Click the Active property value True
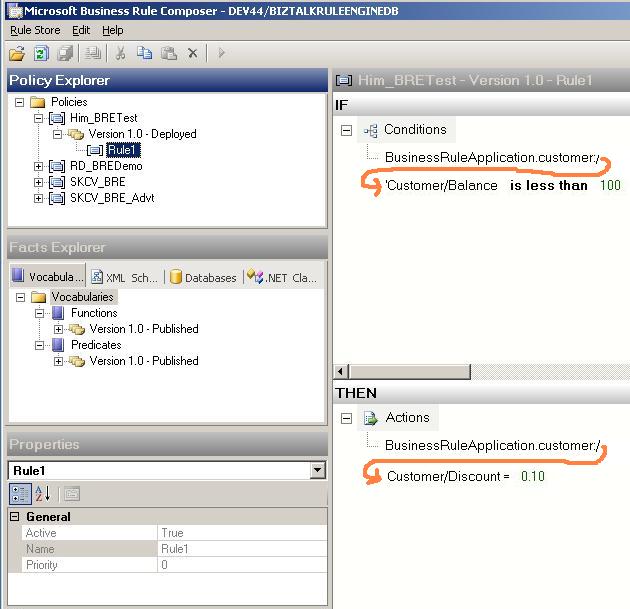The width and height of the screenshot is (630, 609). pyautogui.click(x=242, y=533)
